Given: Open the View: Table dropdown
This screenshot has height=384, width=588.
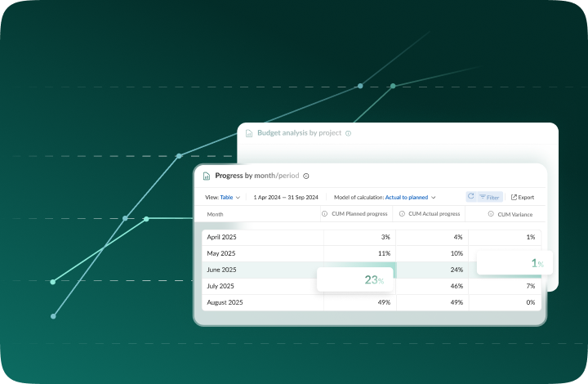Looking at the screenshot, I should [222, 197].
